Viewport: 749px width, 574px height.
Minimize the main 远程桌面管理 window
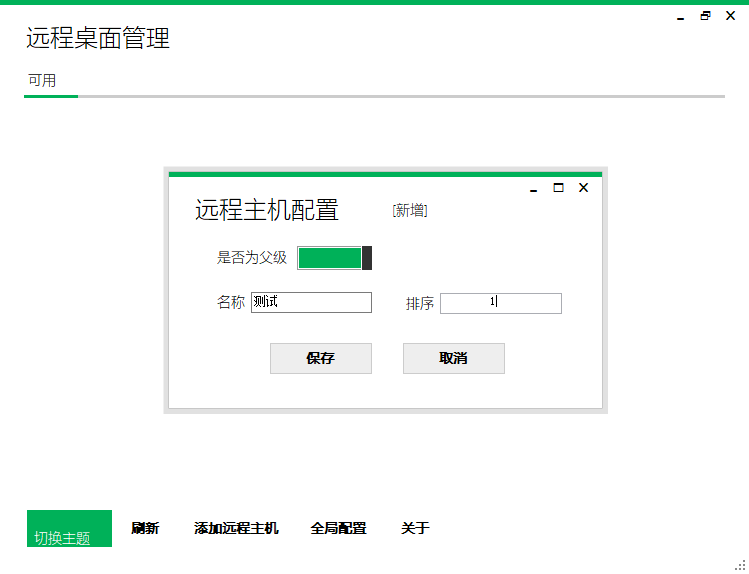coord(681,18)
